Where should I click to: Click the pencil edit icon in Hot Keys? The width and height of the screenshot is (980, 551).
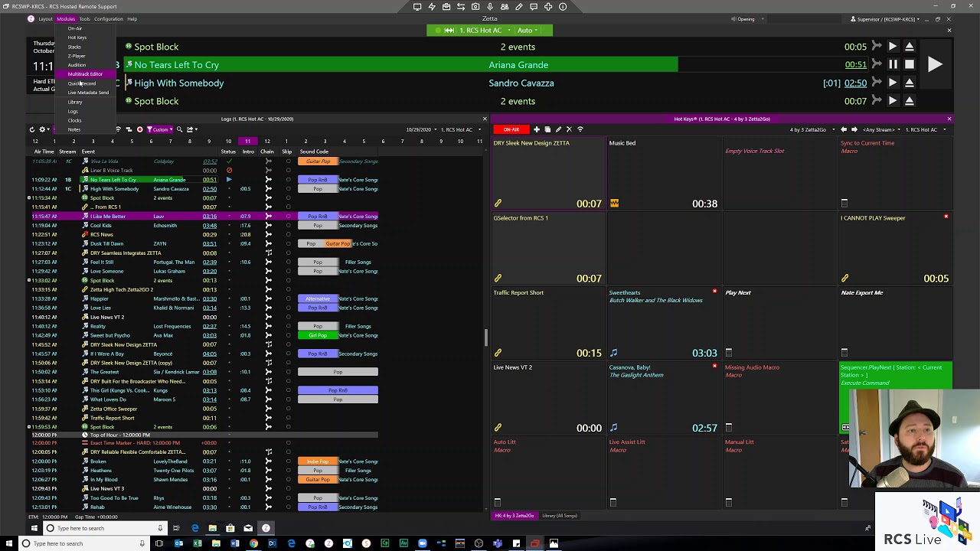pos(558,129)
